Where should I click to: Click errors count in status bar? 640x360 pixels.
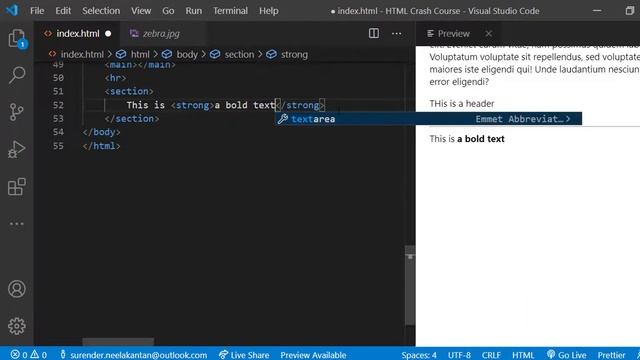point(19,355)
